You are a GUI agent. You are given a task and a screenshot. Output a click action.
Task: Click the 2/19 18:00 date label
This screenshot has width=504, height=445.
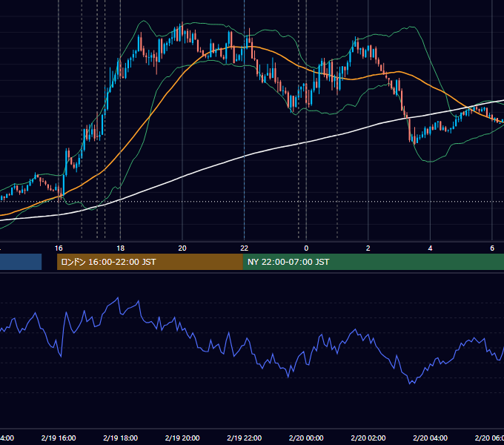121,438
